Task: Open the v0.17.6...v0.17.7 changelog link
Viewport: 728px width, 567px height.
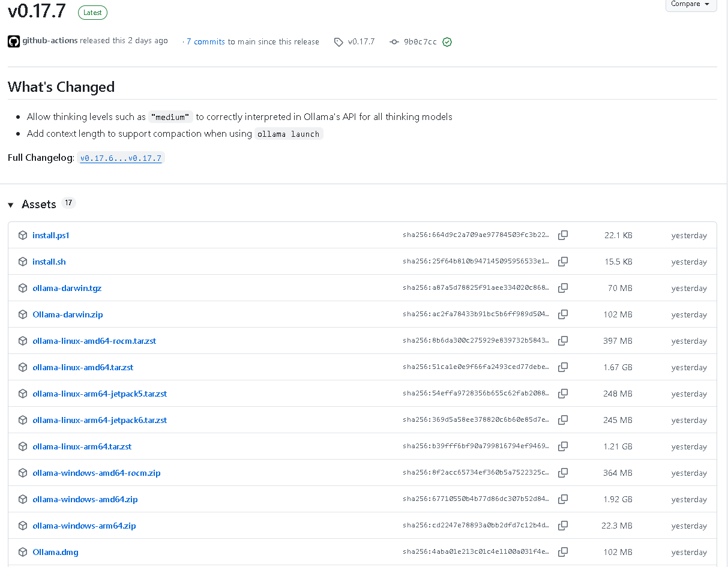Action: click(121, 158)
